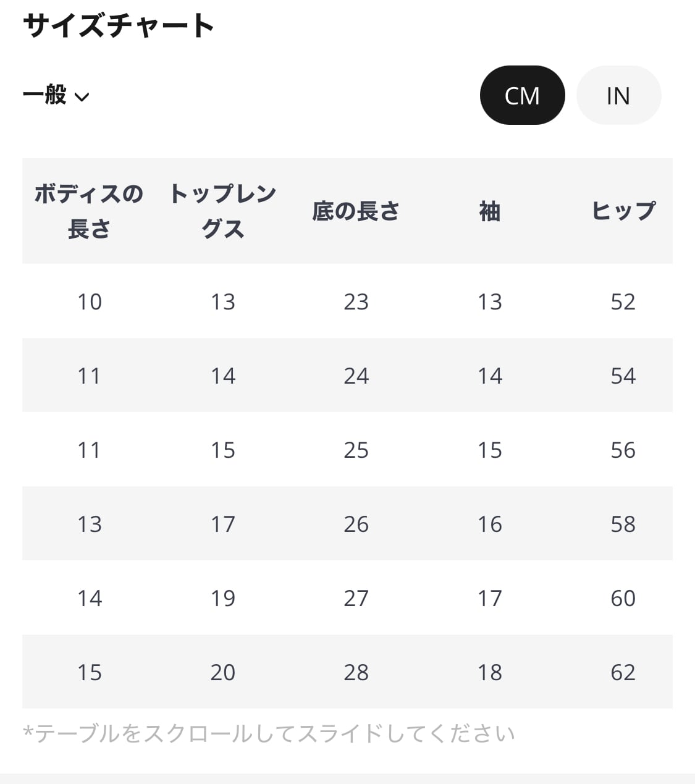Select the ボディスの長さ column header
This screenshot has height=784, width=695.
[x=89, y=211]
